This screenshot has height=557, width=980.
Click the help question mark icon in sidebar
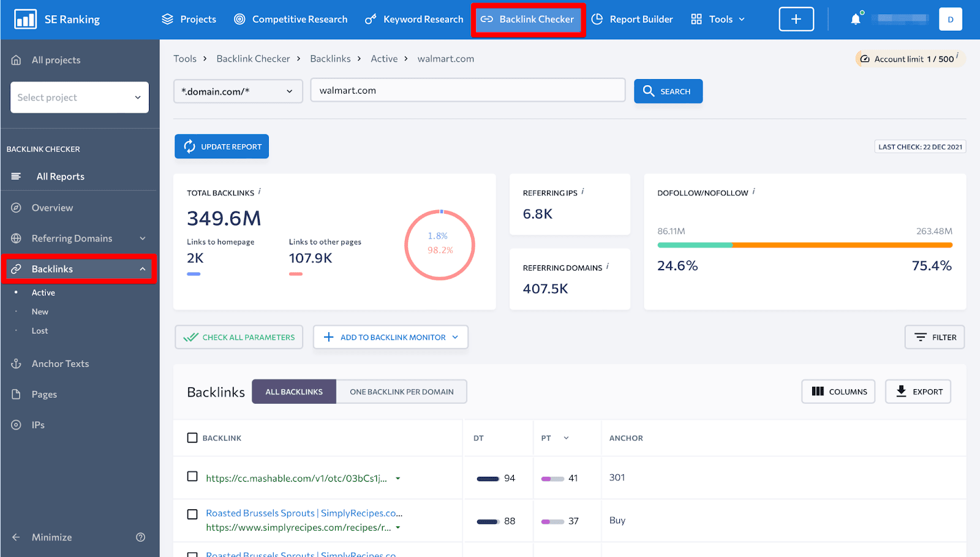(140, 537)
